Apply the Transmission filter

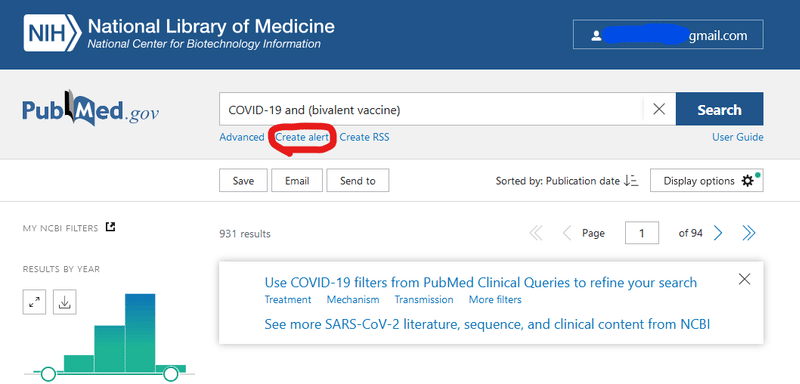coord(424,299)
